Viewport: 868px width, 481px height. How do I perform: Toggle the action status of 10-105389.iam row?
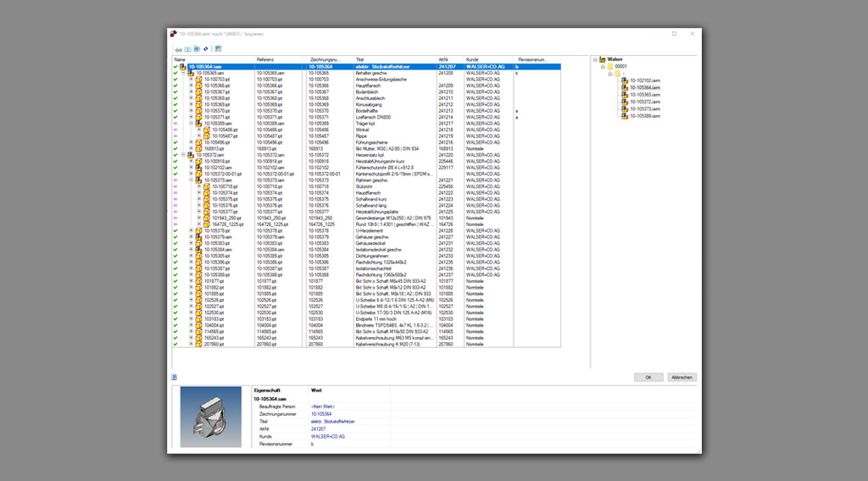click(x=175, y=124)
